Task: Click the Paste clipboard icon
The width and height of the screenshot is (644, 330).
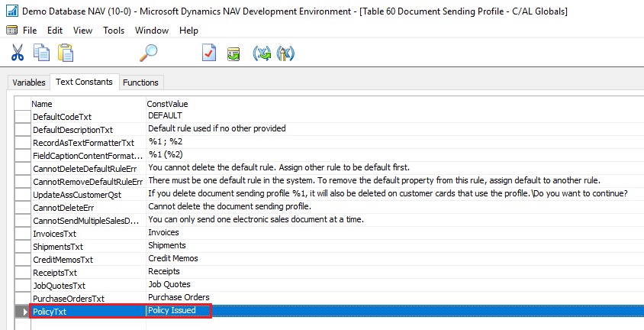Action: coord(66,53)
